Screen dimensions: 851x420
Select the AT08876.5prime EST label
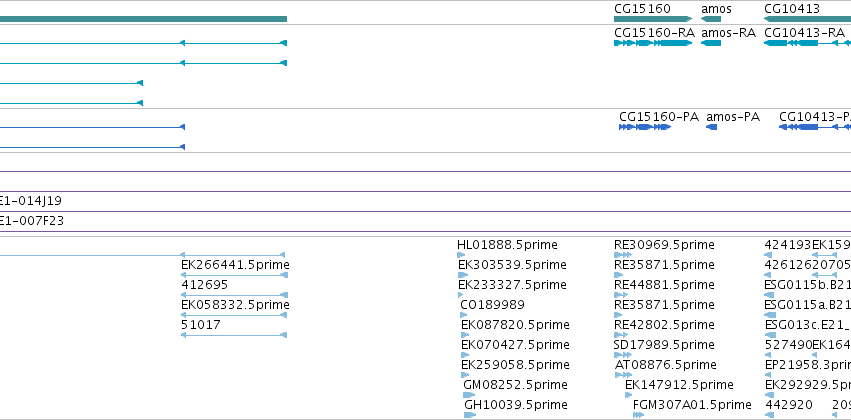pyautogui.click(x=665, y=365)
